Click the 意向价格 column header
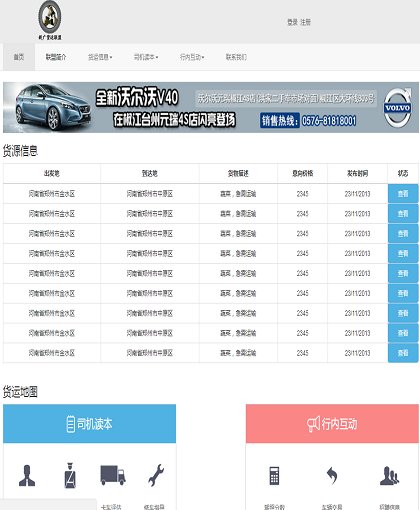 pos(302,173)
